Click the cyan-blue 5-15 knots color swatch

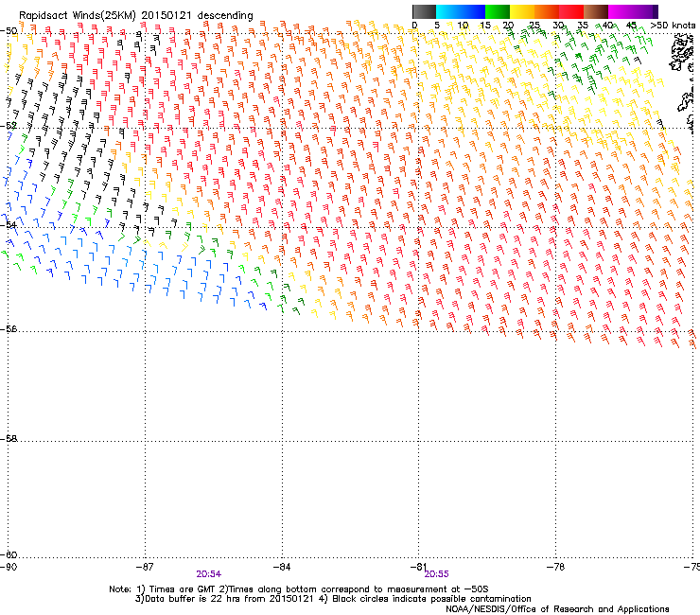(x=461, y=11)
